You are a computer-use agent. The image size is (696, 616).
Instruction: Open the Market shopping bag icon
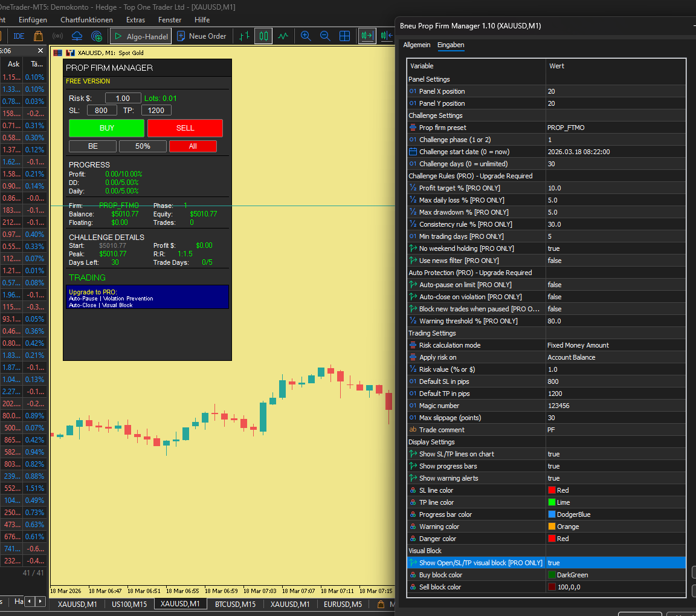[x=38, y=36]
